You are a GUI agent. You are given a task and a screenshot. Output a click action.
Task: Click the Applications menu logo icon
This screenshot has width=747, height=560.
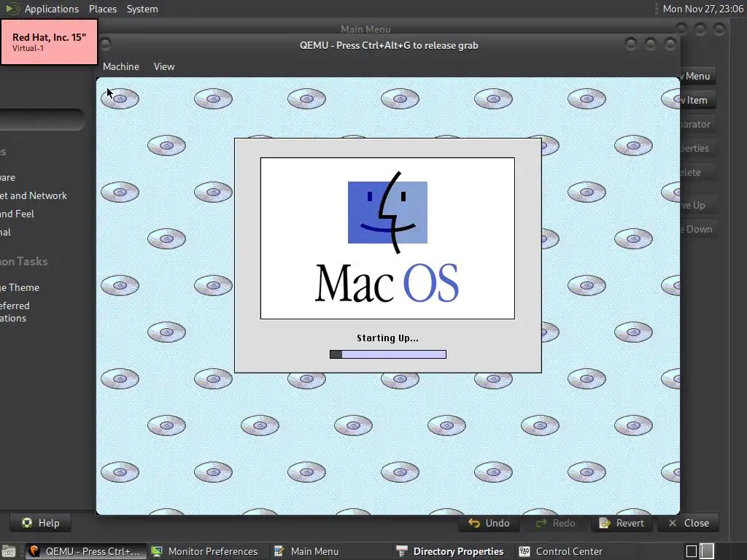click(12, 9)
